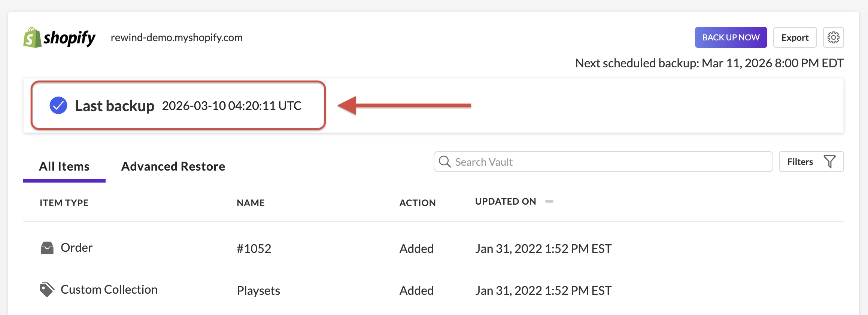
Task: Sort by the Item Type column header
Action: (x=64, y=203)
